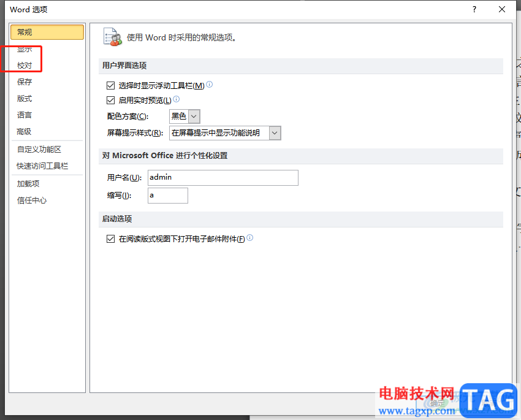
Task: Toggle 选择时显示浮动工具栏 checkbox
Action: coord(111,86)
